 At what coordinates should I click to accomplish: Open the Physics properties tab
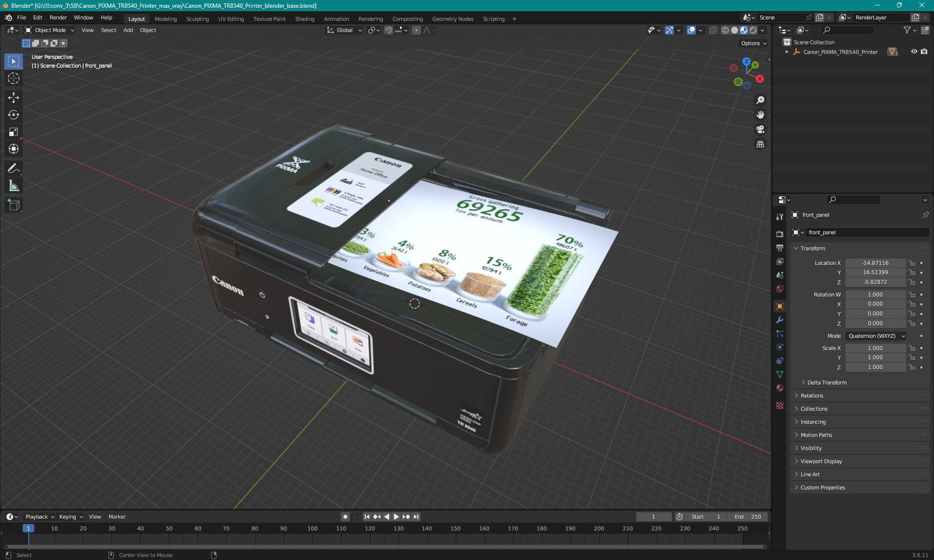780,347
